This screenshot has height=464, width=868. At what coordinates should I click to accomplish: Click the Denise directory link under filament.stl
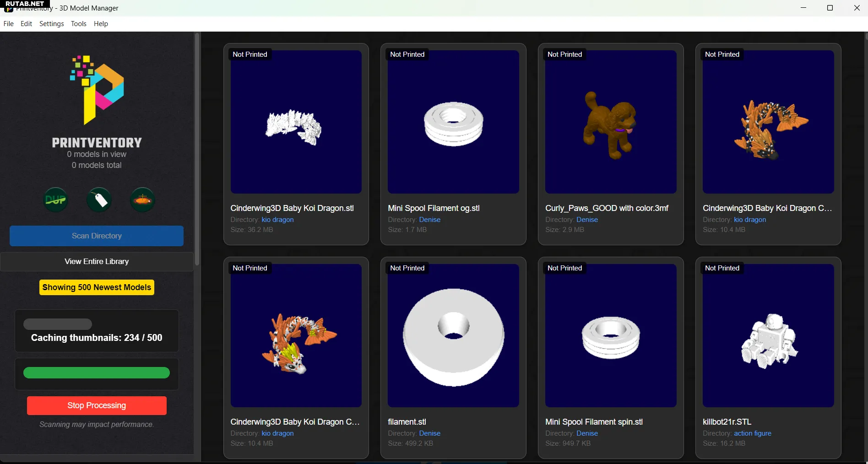point(430,433)
